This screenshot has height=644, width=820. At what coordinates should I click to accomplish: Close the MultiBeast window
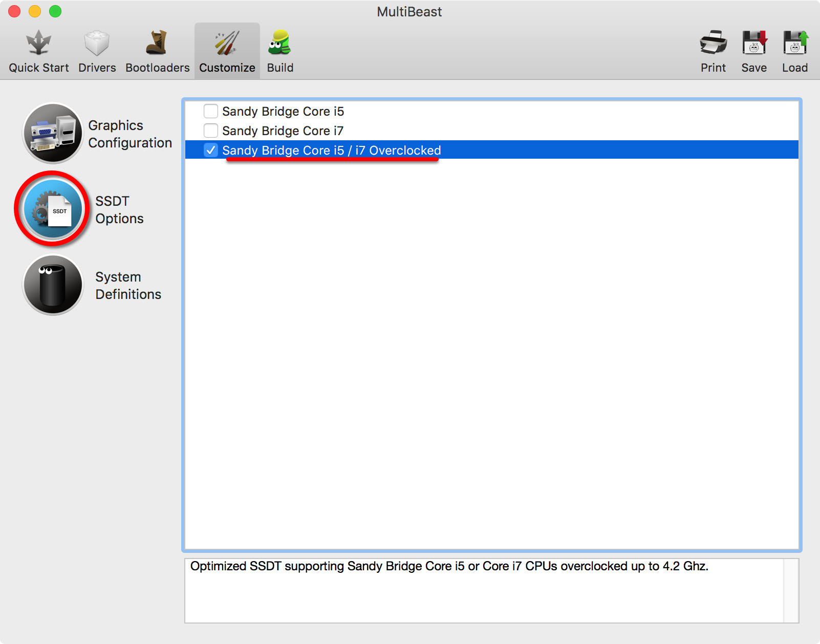pyautogui.click(x=14, y=11)
